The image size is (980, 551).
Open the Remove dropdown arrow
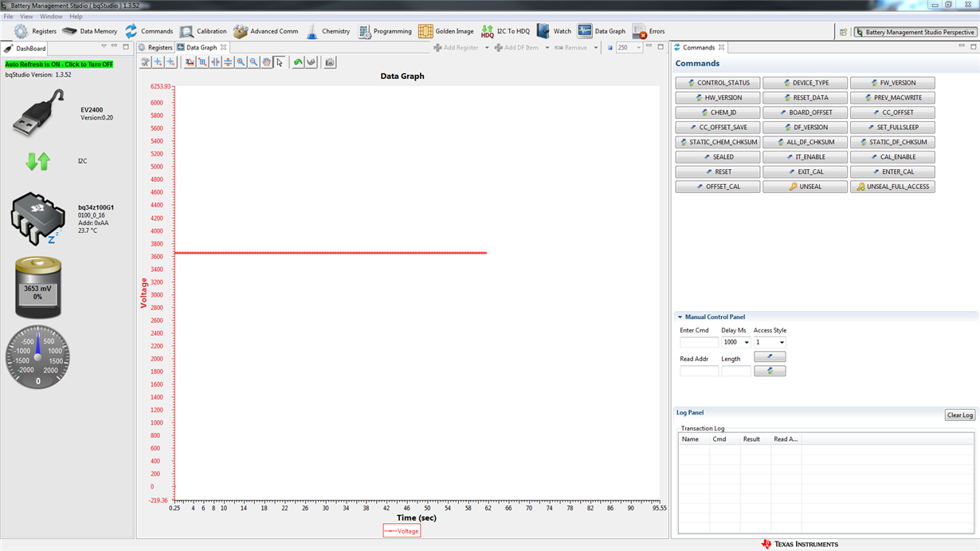[595, 48]
